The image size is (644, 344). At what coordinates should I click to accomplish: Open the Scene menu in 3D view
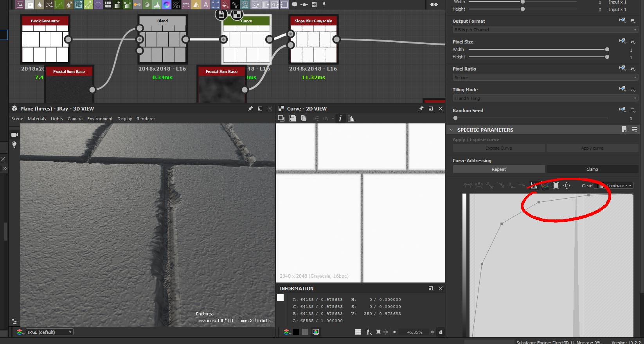click(17, 119)
